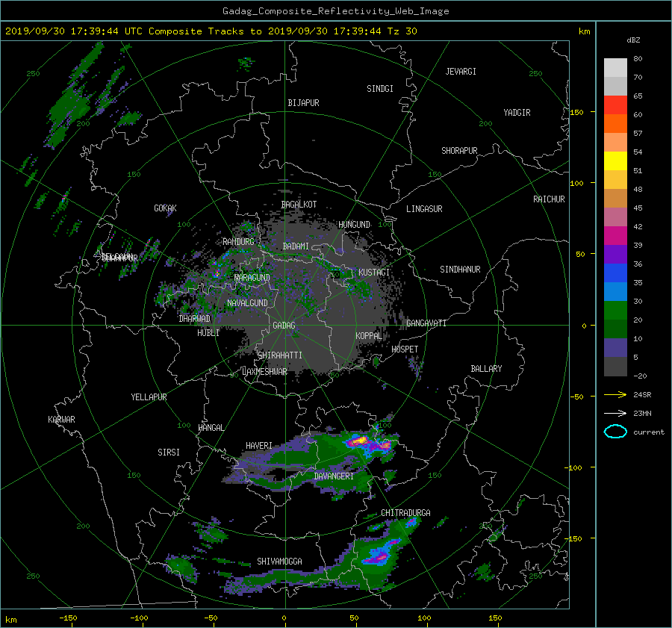Click the BALLARY city label
Screen dimensions: 672x628
pos(486,369)
